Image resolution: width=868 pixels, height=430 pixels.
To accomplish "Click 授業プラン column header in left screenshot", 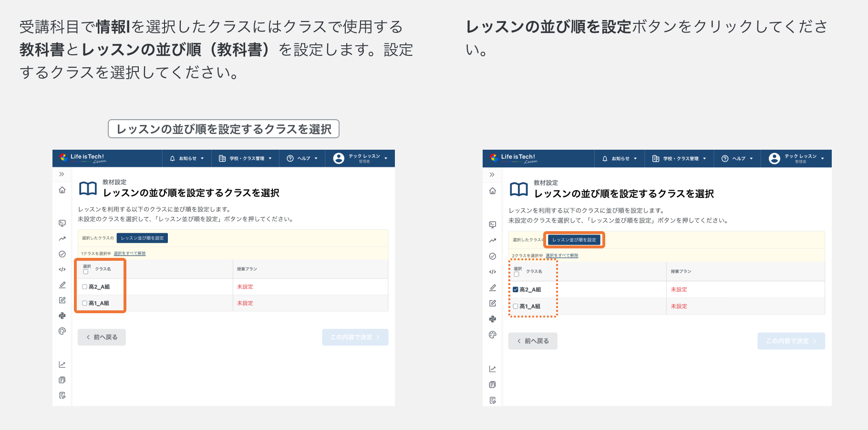I will click(x=247, y=269).
